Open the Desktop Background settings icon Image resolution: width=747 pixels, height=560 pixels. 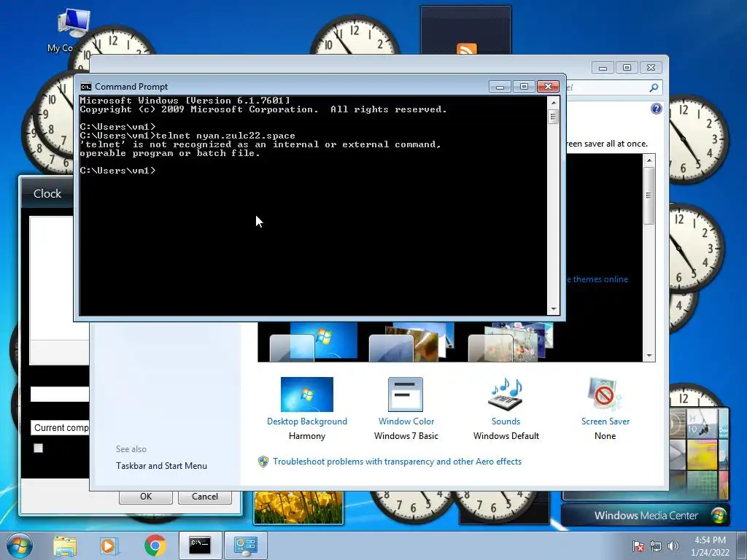307,394
